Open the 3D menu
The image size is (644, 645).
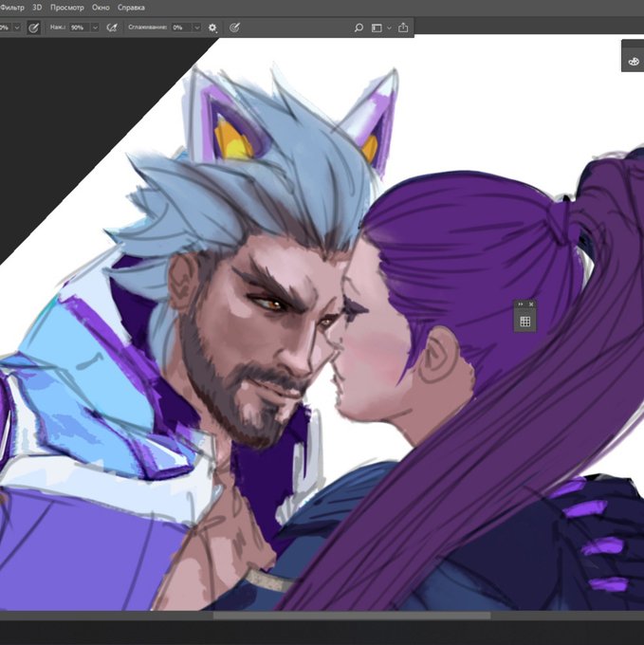point(37,8)
